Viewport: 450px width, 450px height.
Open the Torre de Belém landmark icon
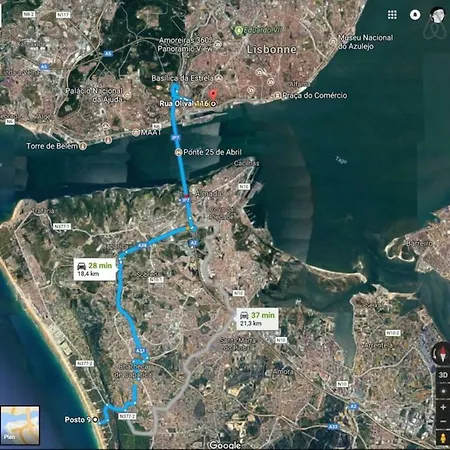(x=83, y=146)
